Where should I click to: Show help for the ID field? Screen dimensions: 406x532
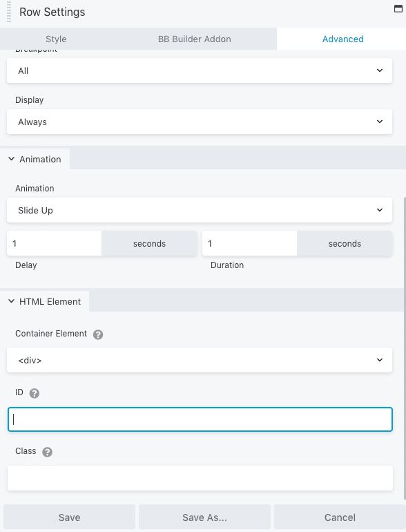pos(35,393)
